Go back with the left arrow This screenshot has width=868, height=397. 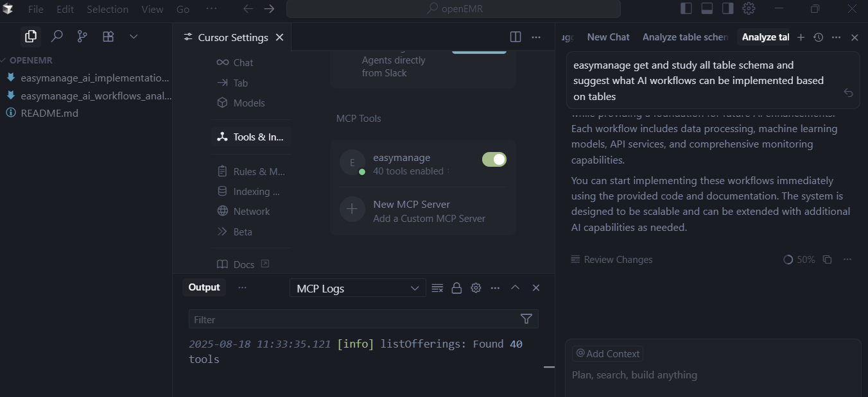click(x=248, y=9)
